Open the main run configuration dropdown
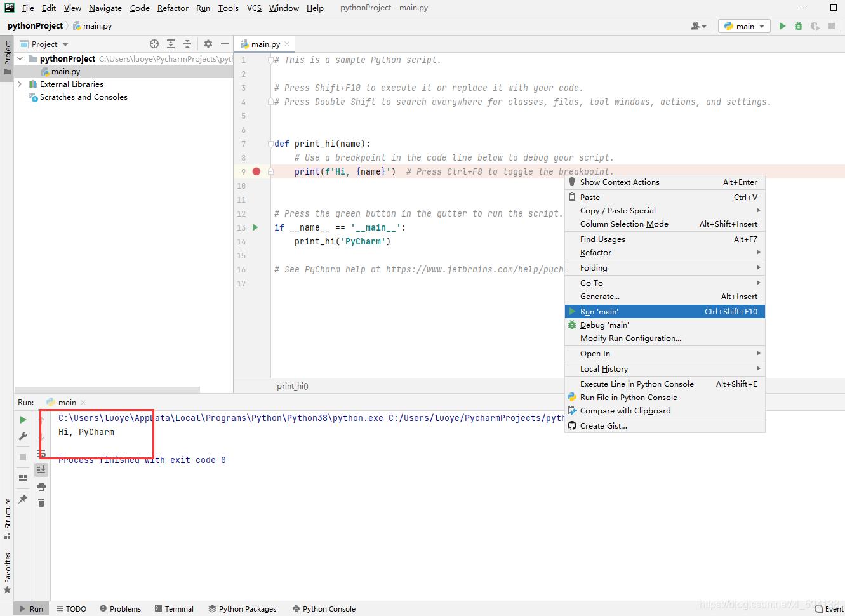Viewport: 845px width, 616px height. point(743,26)
